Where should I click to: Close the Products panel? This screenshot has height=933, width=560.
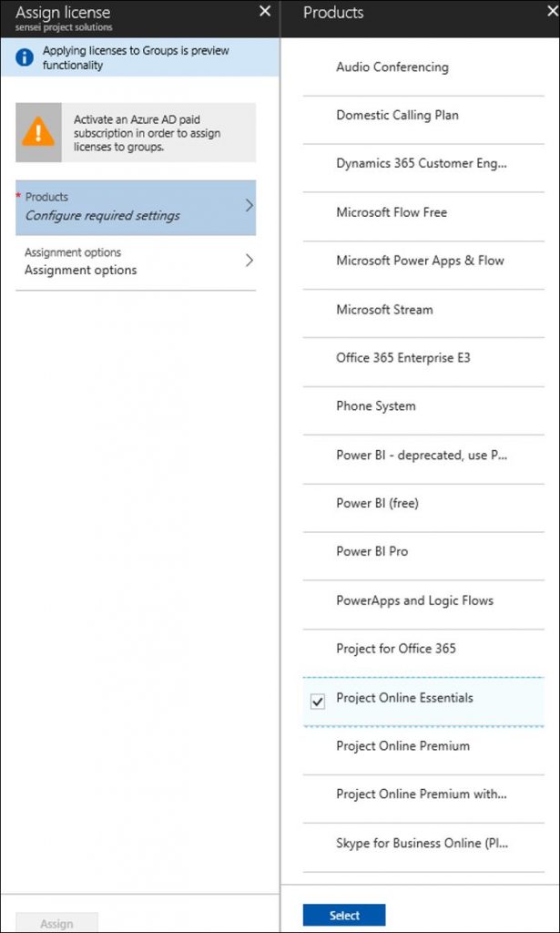pyautogui.click(x=553, y=11)
